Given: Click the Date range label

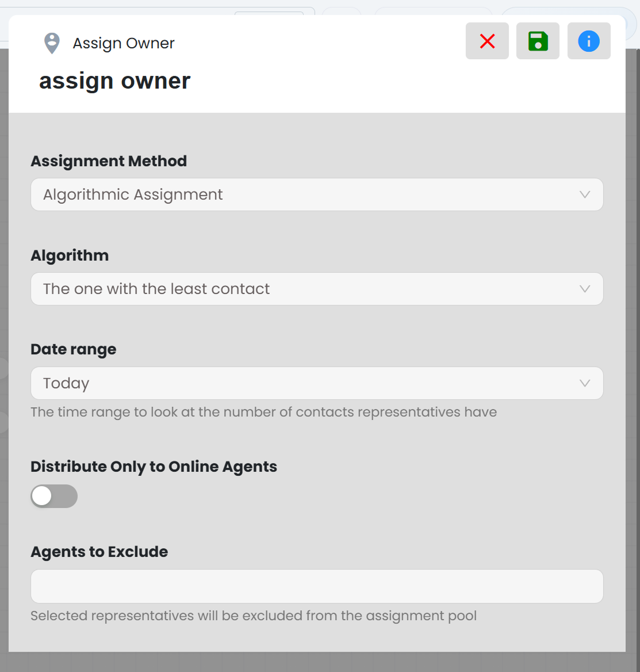Looking at the screenshot, I should click(73, 349).
